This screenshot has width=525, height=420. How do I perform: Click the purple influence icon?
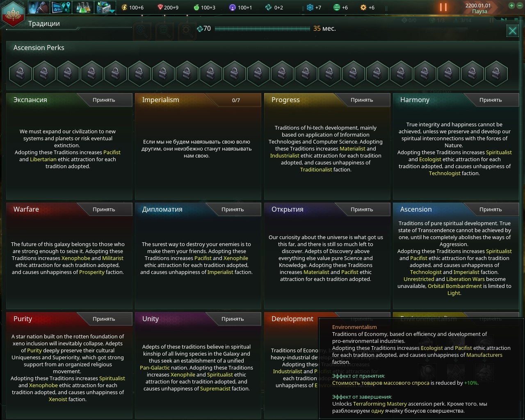click(x=233, y=7)
